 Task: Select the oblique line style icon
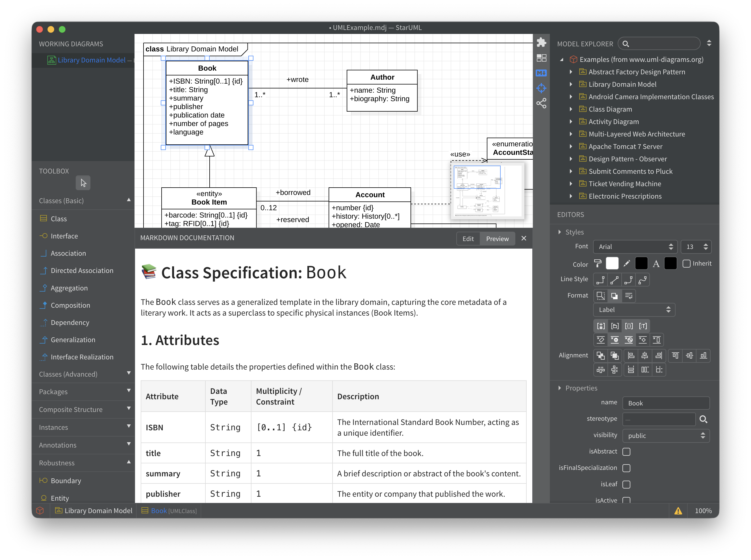tap(614, 280)
